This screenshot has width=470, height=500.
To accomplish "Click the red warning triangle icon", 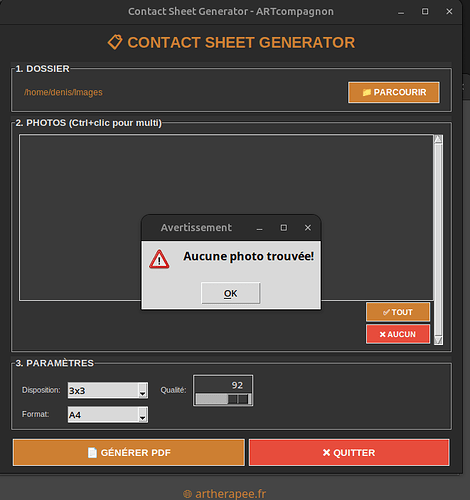I will click(x=159, y=259).
